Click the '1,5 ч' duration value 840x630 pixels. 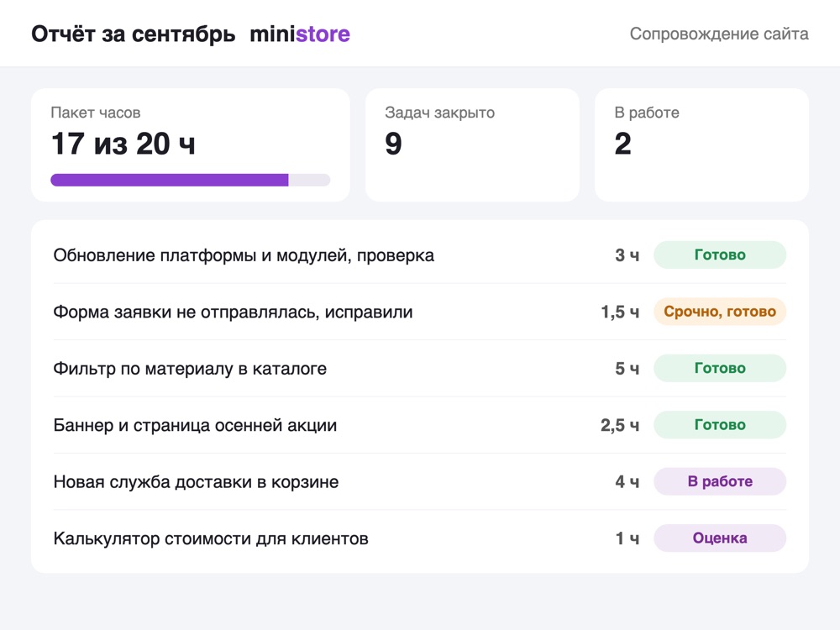(x=620, y=312)
